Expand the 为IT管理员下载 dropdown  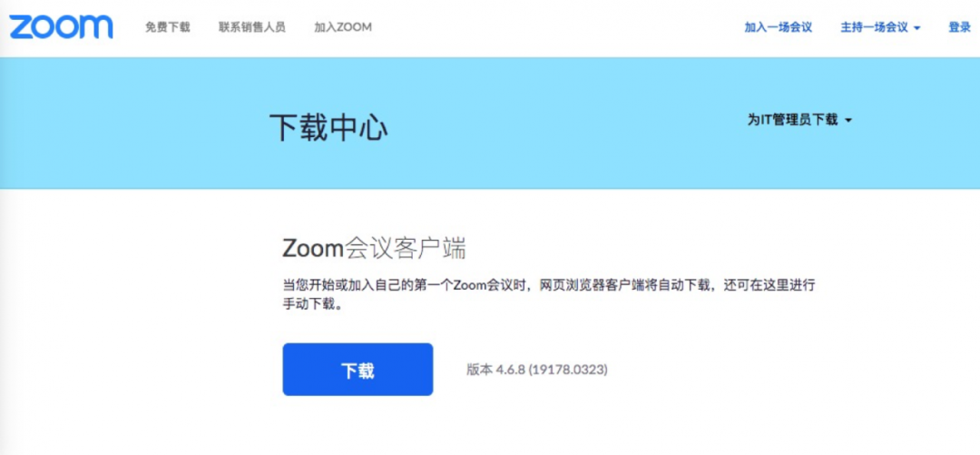click(799, 120)
